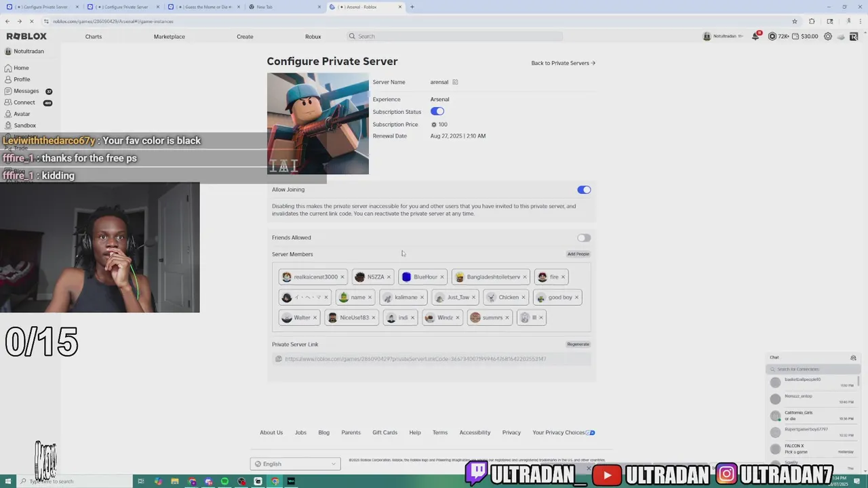Viewport: 868px width, 488px height.
Task: Open Marketplace in the Roblox navbar
Action: click(x=170, y=37)
